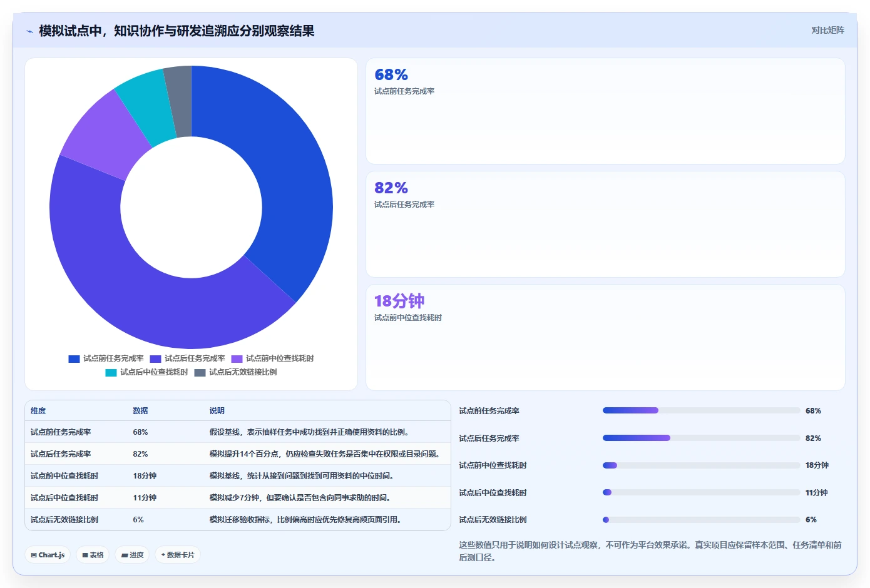Screen dimensions: 870x588
Task: Select the 18分钟 试点前中位查找耗时 card
Action: pyautogui.click(x=605, y=338)
